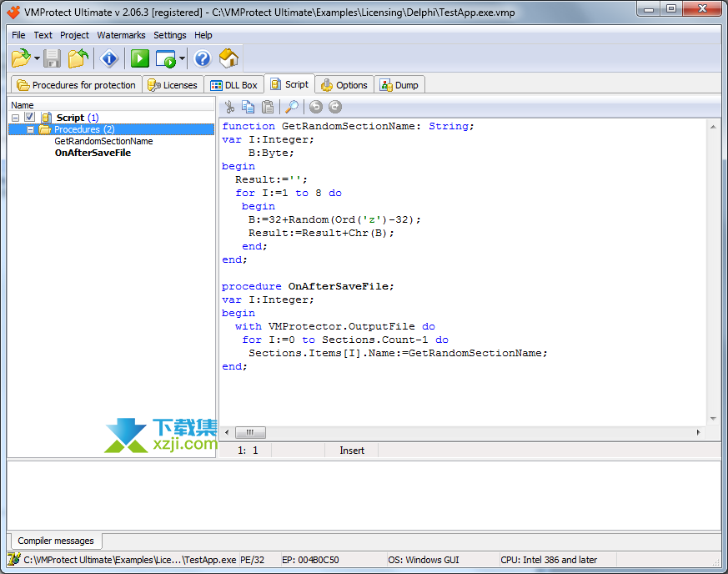
Task: Click the 'B:=32+Random(Ord('z')-32);' code line
Action: click(x=334, y=219)
